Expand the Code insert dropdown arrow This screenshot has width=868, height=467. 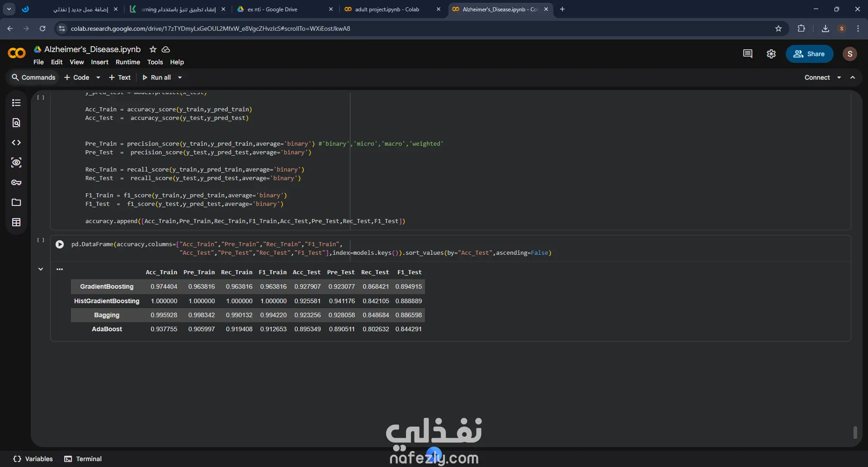tap(98, 78)
